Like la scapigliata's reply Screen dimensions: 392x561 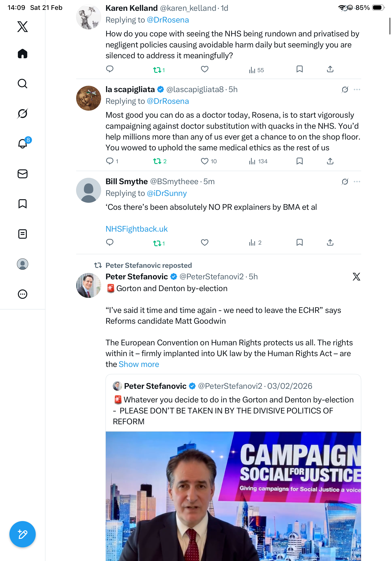(204, 161)
